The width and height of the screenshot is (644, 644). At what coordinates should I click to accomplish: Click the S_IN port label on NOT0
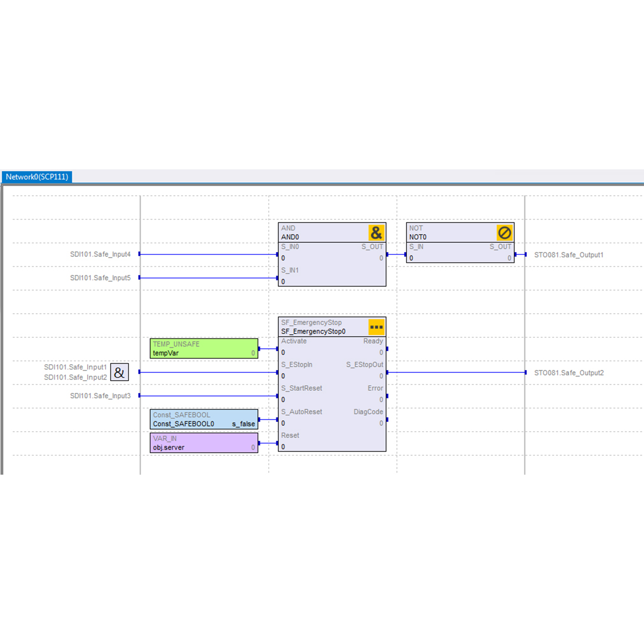[416, 247]
